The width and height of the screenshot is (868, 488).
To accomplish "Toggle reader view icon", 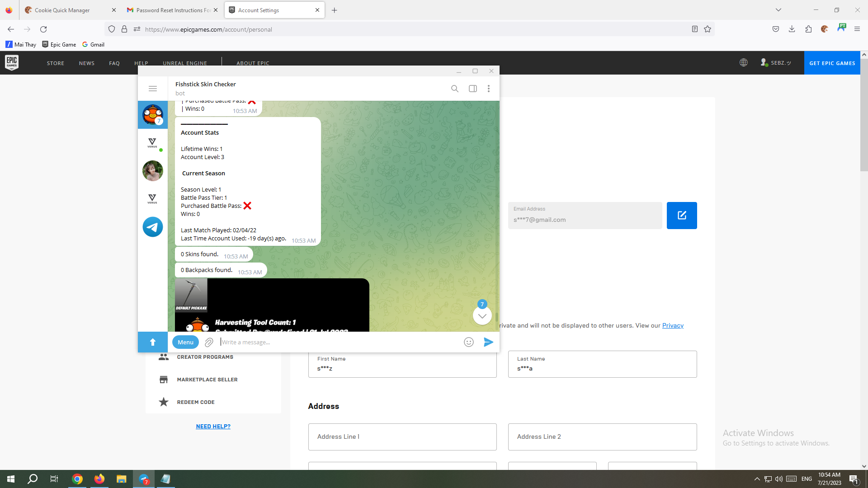I will (x=695, y=29).
